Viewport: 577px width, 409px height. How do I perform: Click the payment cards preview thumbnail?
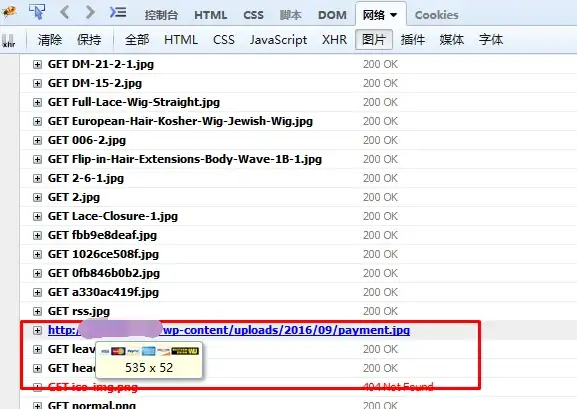tap(149, 351)
